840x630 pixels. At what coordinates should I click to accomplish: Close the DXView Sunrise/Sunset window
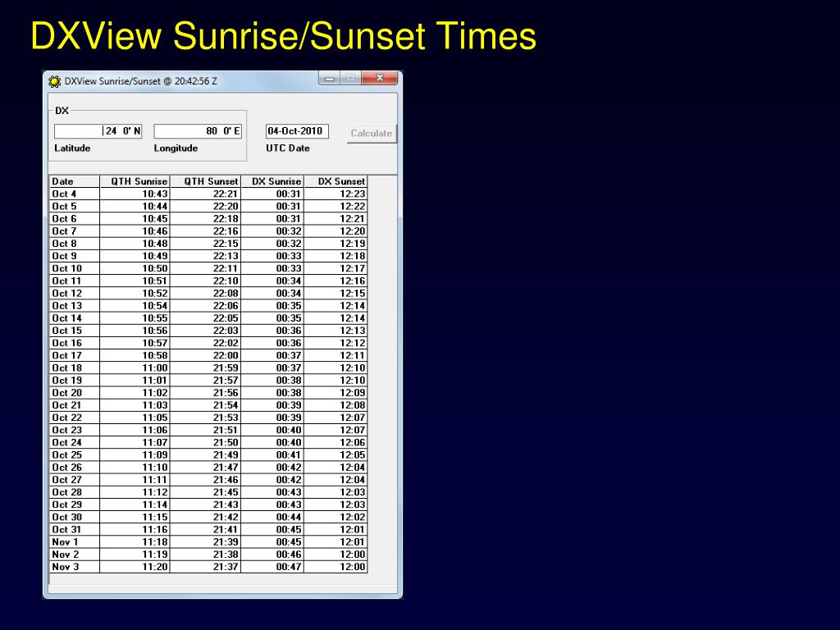click(x=380, y=78)
